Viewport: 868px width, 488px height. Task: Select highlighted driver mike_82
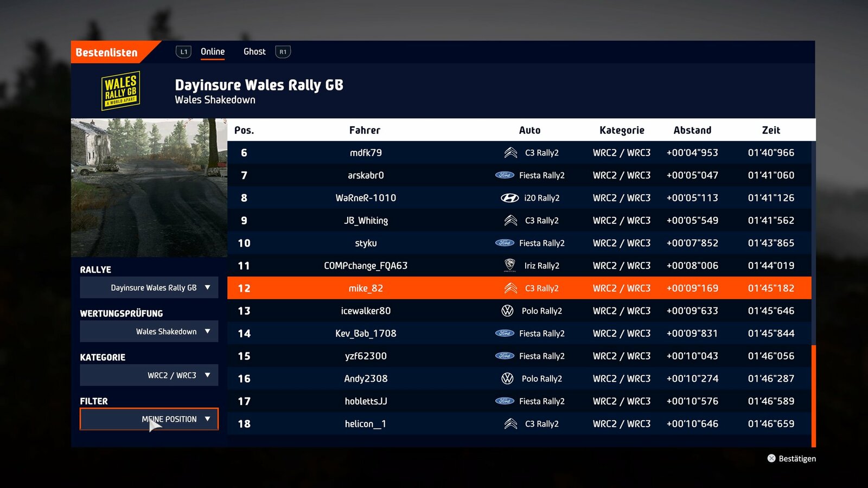(366, 288)
